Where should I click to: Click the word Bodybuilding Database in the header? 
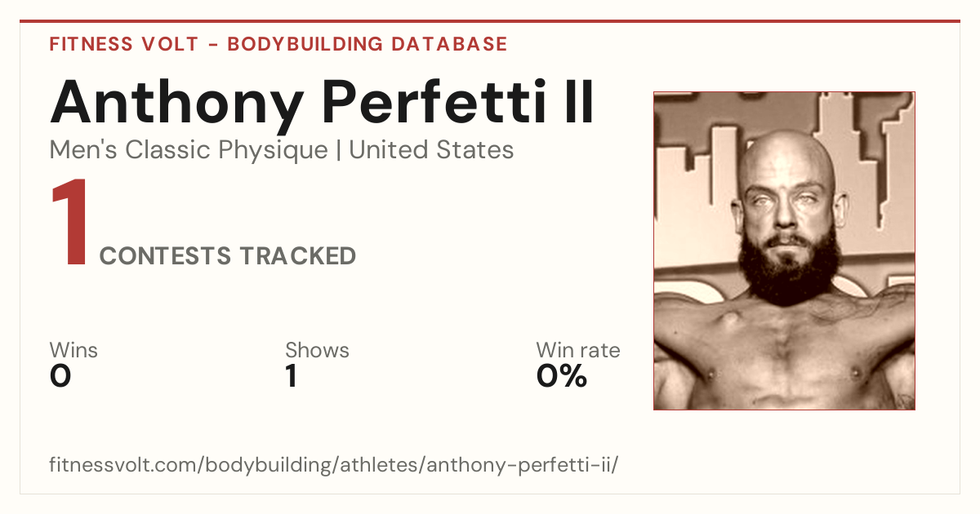point(367,44)
